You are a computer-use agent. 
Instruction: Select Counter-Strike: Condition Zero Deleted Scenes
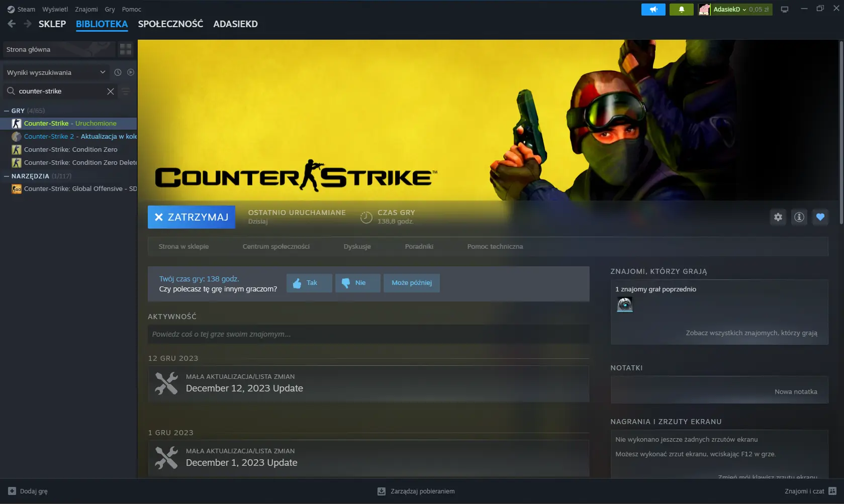point(68,162)
